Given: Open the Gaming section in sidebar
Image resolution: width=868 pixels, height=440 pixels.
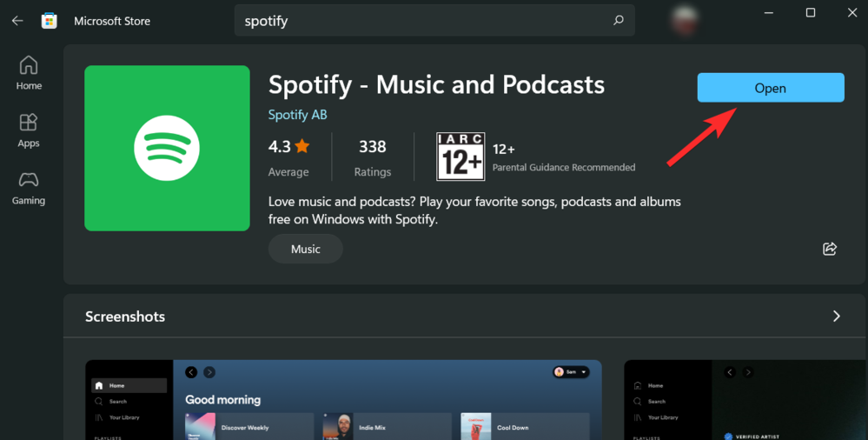Looking at the screenshot, I should tap(29, 189).
